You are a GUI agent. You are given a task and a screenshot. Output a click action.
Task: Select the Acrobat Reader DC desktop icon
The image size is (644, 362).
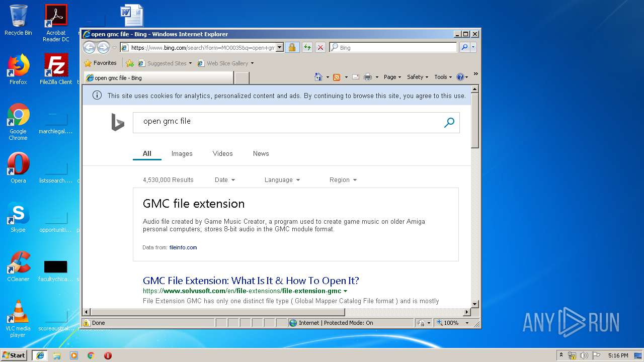point(56,23)
